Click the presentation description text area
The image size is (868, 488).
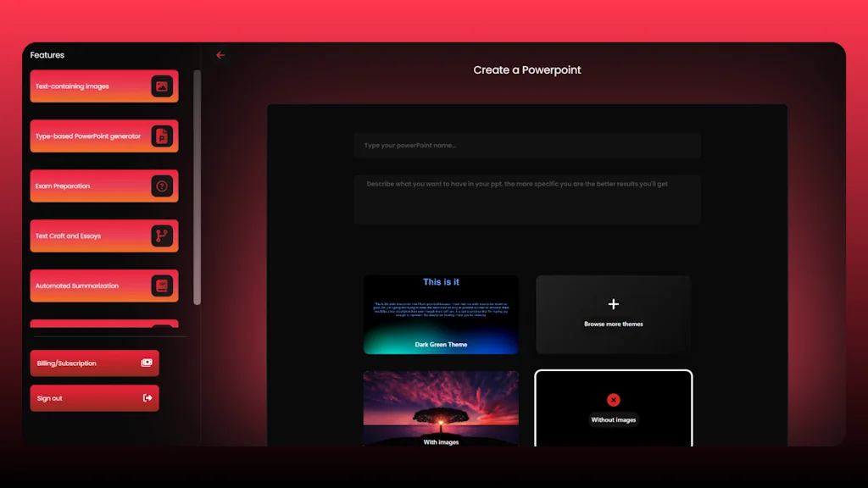point(526,199)
